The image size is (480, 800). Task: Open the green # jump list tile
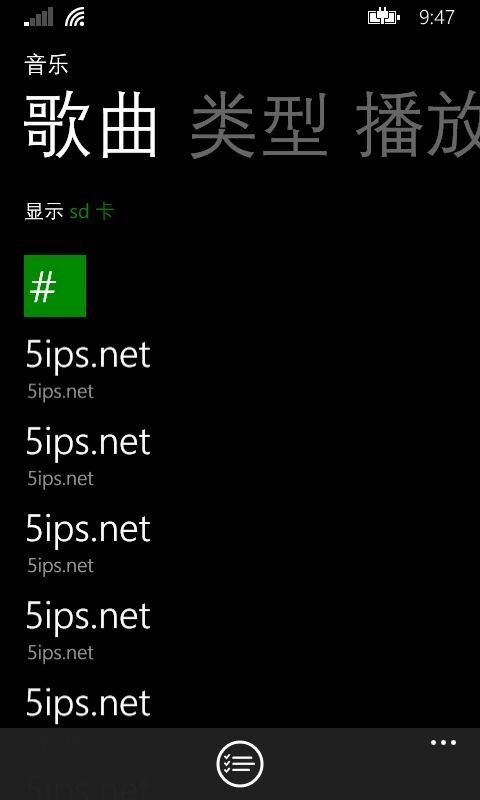tap(55, 286)
